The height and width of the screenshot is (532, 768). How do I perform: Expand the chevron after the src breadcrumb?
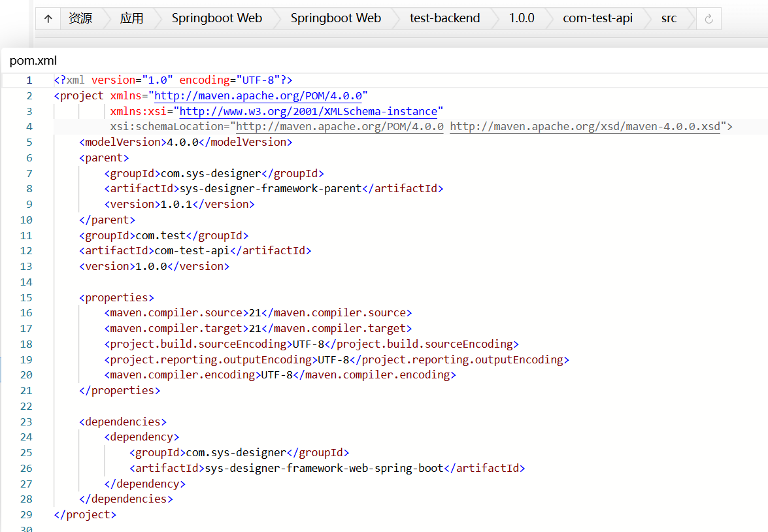click(691, 18)
